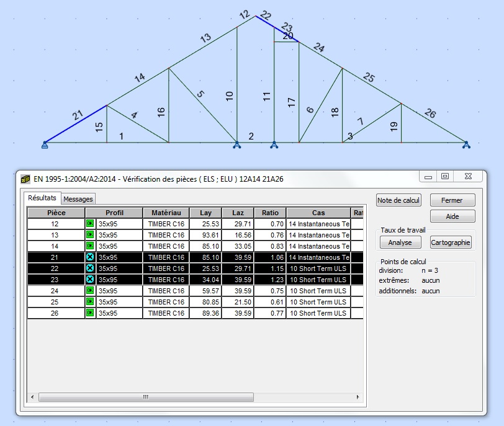This screenshot has height=426, width=504.
Task: Sort by the Ratio column header
Action: [x=270, y=213]
